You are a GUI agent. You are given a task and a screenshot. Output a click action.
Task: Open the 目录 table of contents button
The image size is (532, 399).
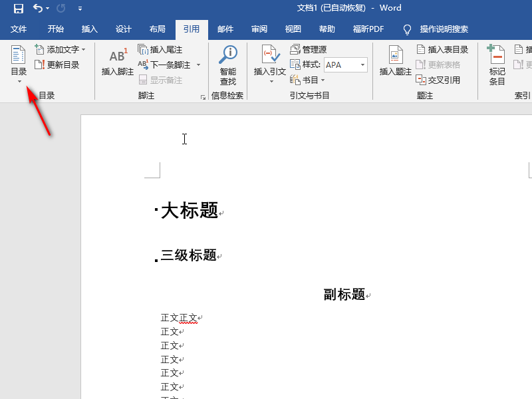tap(19, 63)
